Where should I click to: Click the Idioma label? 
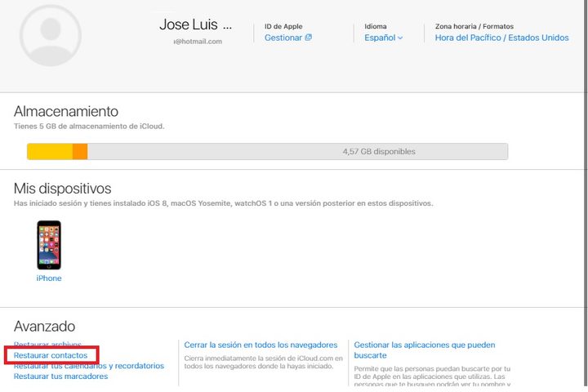click(x=376, y=26)
